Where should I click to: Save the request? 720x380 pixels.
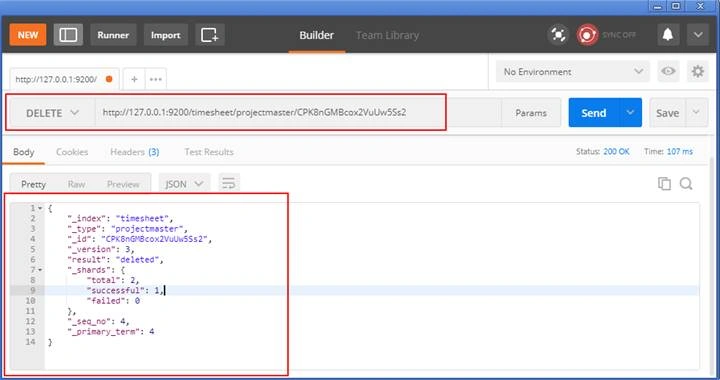(x=667, y=113)
